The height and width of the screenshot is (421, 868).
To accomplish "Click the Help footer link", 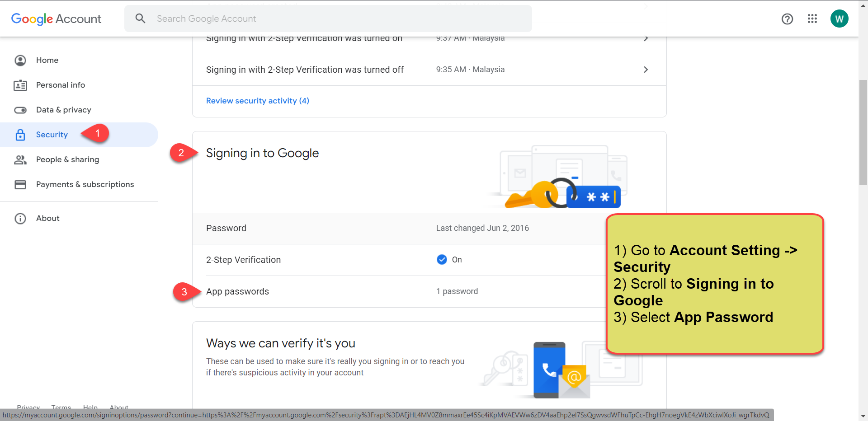I will pyautogui.click(x=90, y=407).
